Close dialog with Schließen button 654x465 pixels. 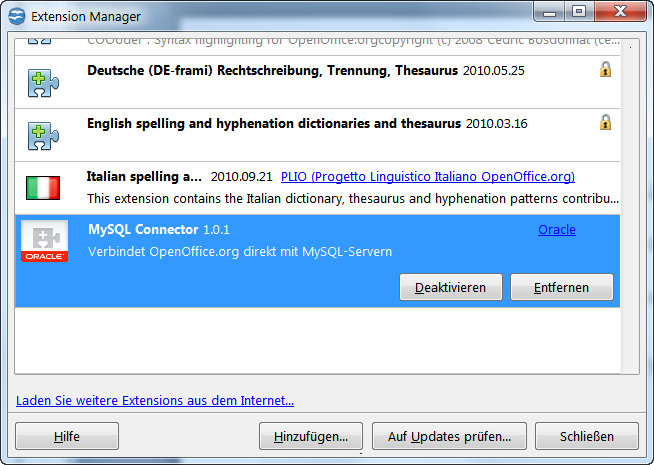coord(587,436)
